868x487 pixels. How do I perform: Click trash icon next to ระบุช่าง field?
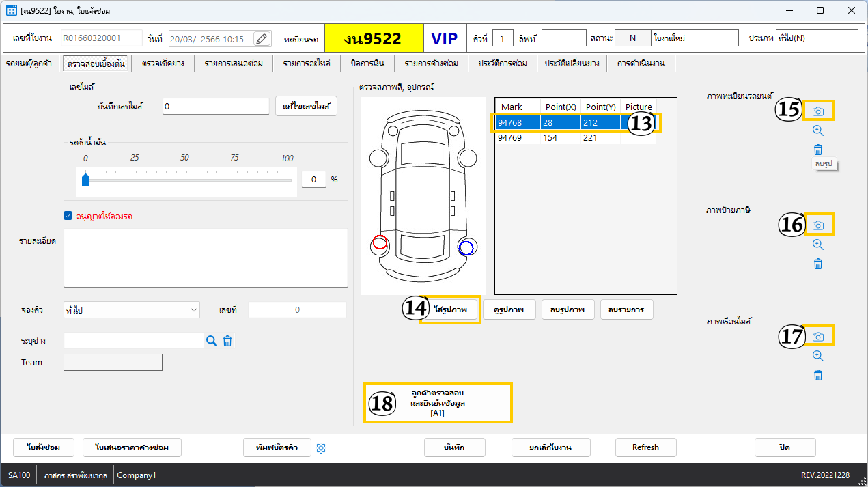228,341
